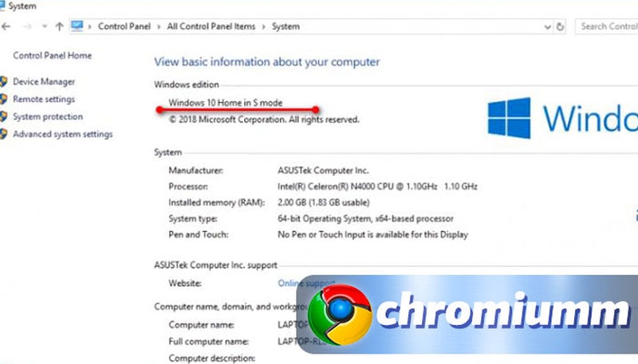Click the 'Full computer name:' label
638x364 pixels.
pyautogui.click(x=208, y=342)
